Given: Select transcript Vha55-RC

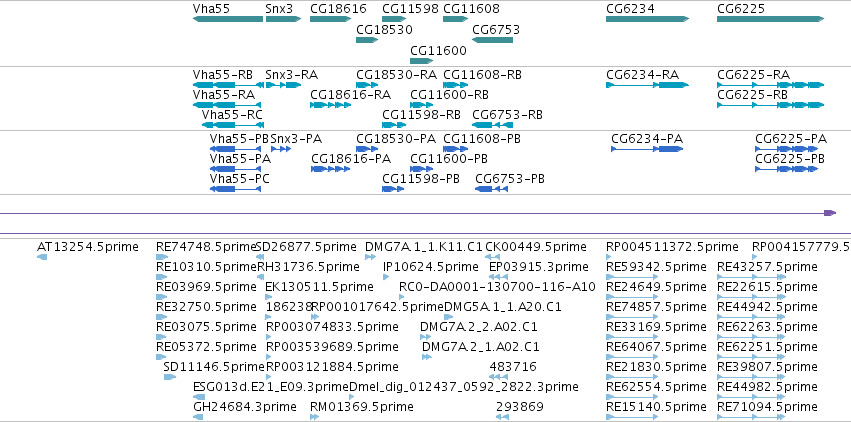Looking at the screenshot, I should pos(232,114).
